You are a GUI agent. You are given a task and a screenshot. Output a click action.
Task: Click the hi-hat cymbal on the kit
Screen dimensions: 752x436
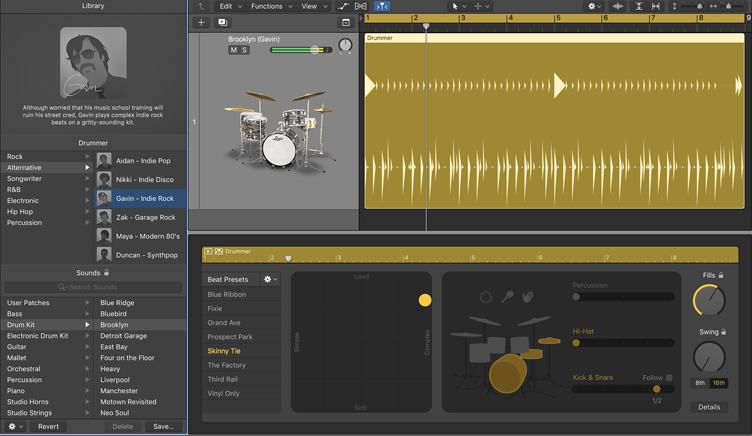pyautogui.click(x=549, y=341)
